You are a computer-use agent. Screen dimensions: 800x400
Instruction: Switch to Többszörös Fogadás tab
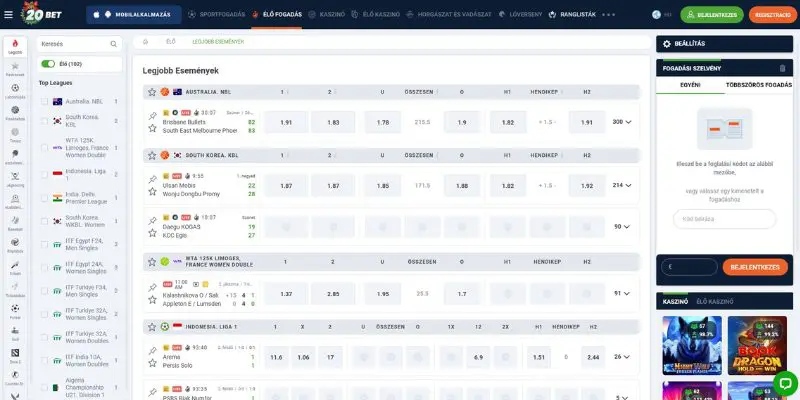[759, 85]
